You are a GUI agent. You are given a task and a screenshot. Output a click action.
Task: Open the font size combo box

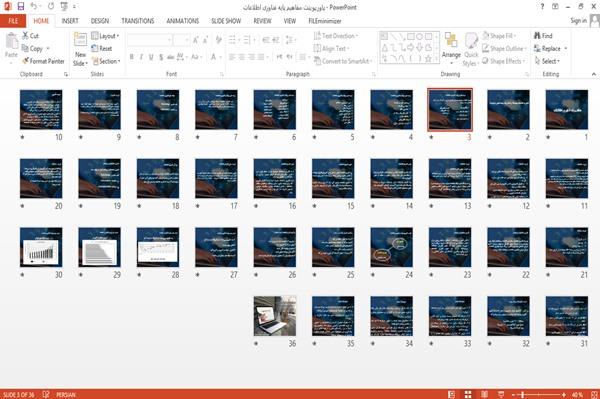click(181, 40)
